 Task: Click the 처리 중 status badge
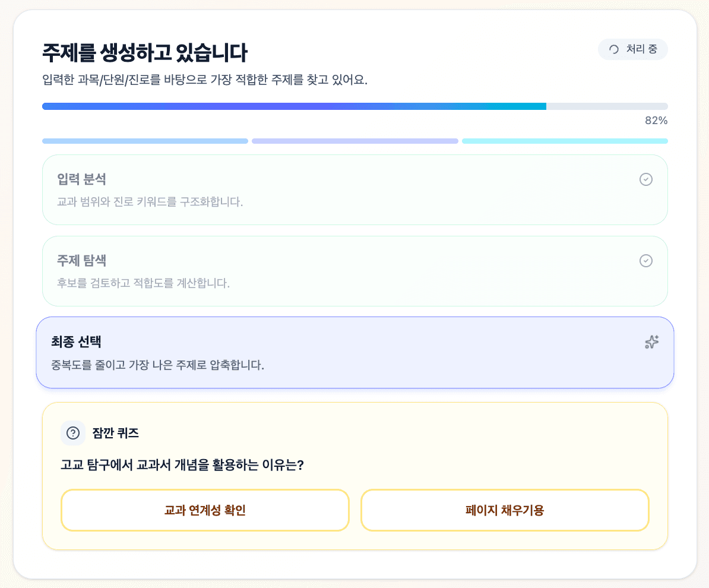[632, 49]
